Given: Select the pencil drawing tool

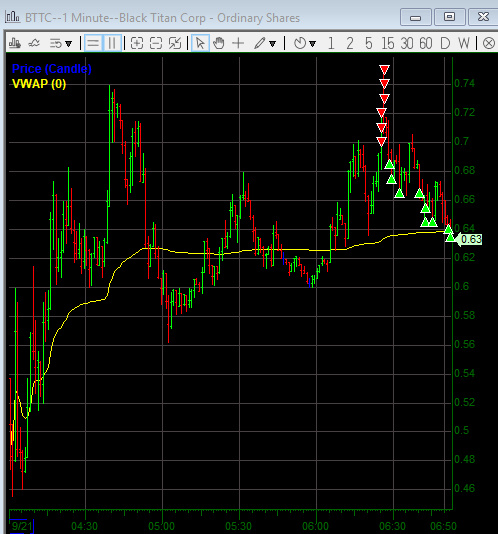Looking at the screenshot, I should point(260,43).
